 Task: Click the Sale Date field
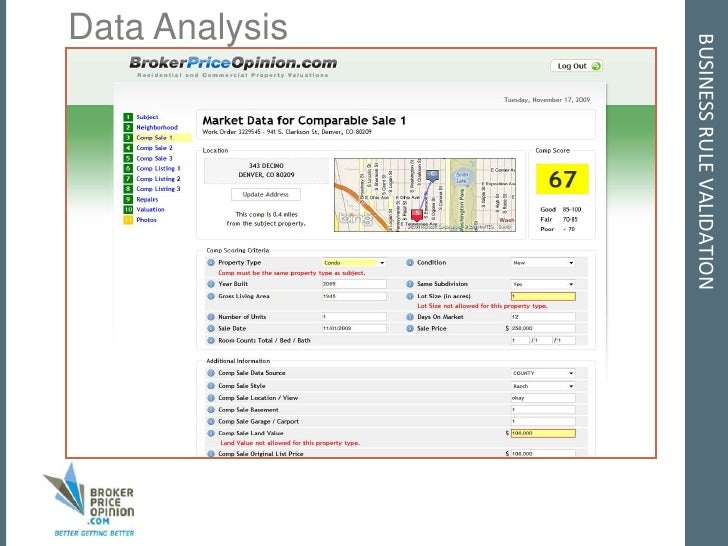tap(354, 328)
